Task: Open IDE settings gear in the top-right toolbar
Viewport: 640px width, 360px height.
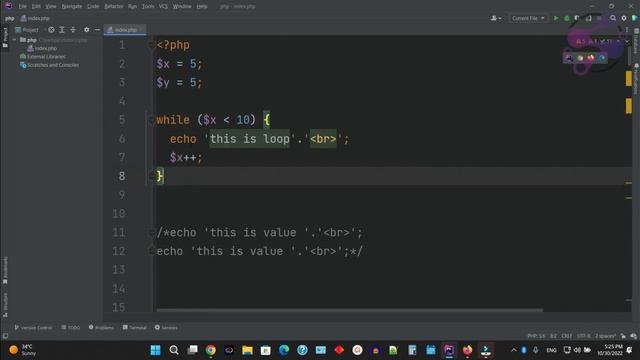Action: (624, 18)
